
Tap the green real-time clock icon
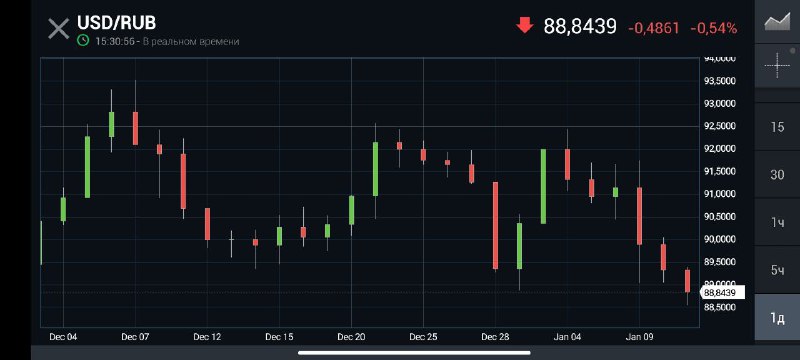click(x=83, y=41)
